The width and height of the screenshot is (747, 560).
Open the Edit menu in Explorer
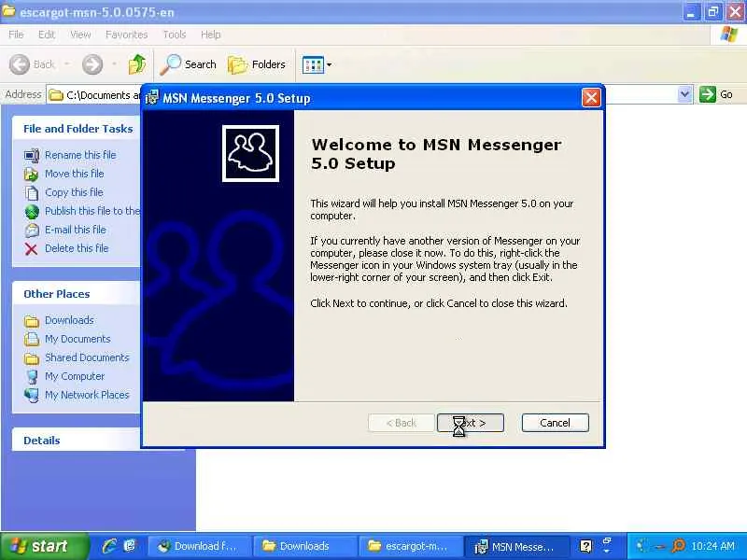pyautogui.click(x=47, y=35)
